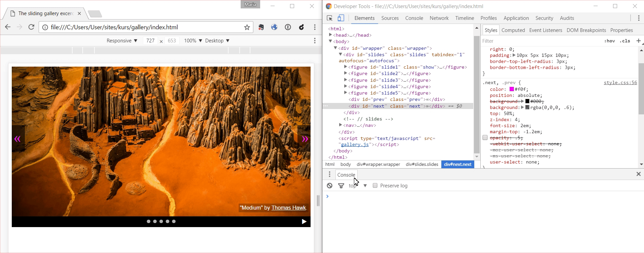Screen dimensions: 644x253
Task: Click the magenta color swatch
Action: [512, 89]
